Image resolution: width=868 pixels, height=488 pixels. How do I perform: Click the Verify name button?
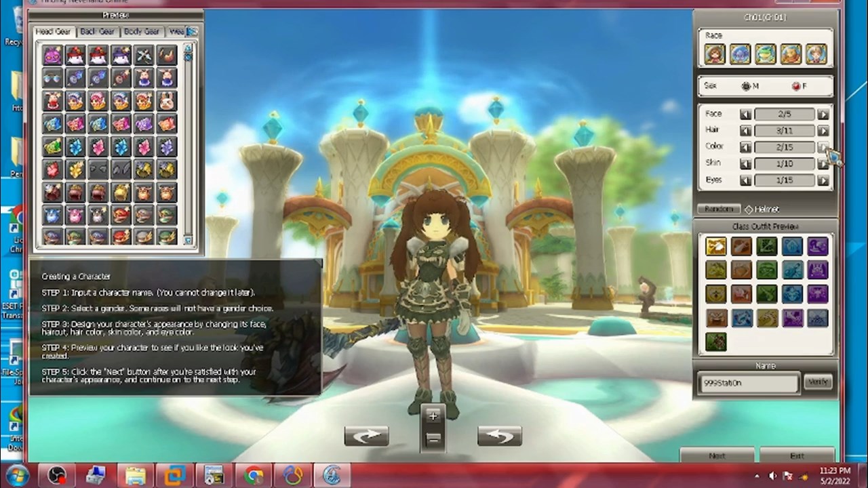(x=818, y=382)
